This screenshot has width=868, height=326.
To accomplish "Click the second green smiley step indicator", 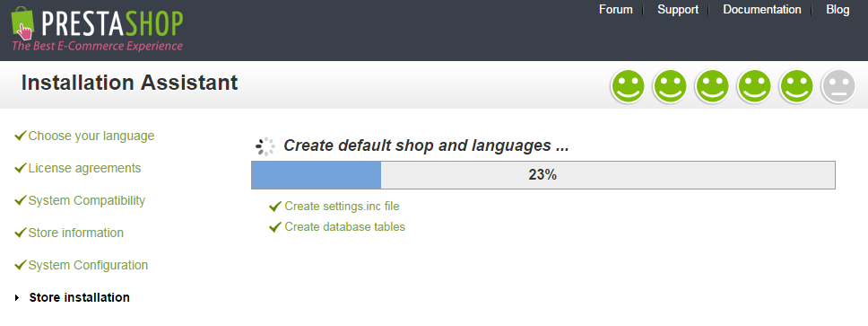I will point(670,87).
